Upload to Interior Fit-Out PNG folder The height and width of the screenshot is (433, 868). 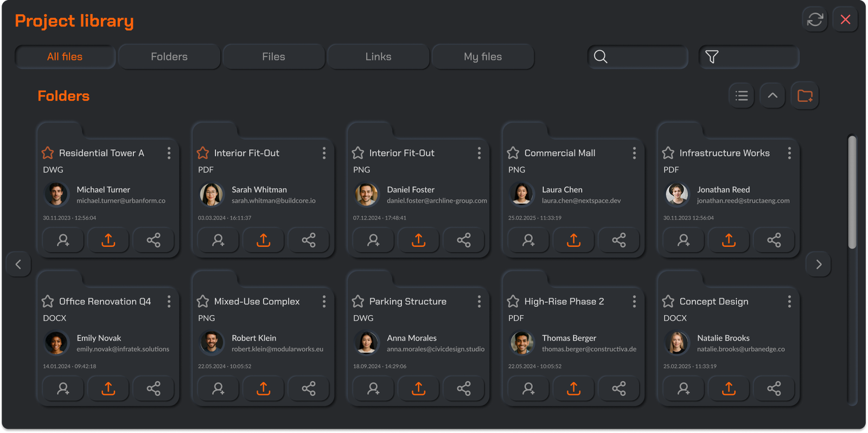[418, 240]
